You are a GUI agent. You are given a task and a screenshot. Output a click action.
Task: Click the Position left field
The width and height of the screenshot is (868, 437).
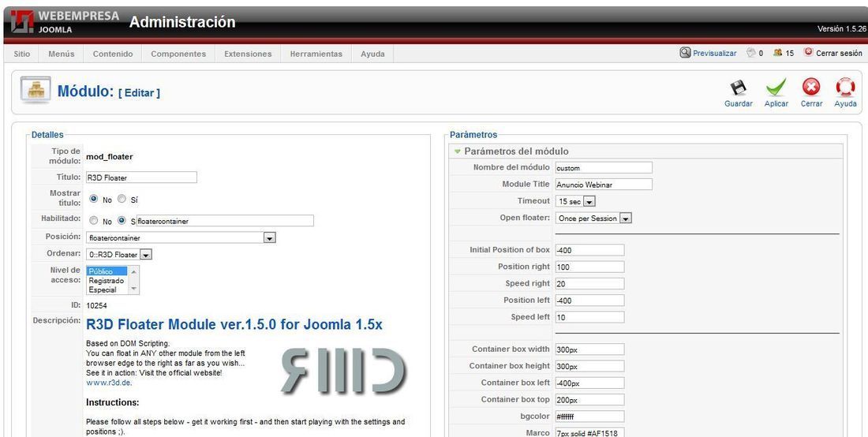pyautogui.click(x=589, y=301)
